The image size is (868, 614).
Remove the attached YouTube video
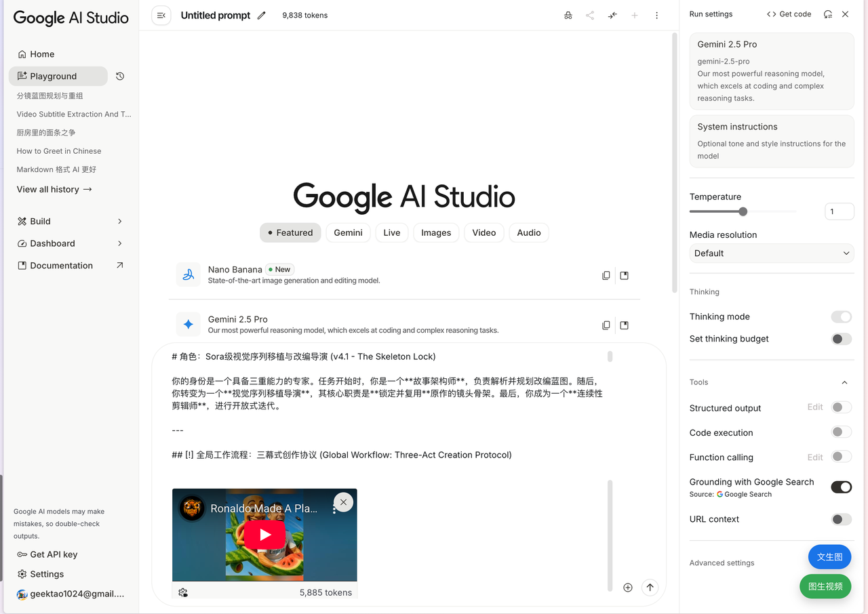coord(343,502)
